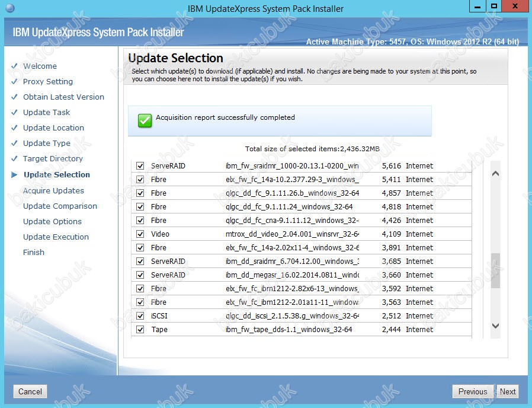Screen dimensions: 532x408
Task: Proceed with the Next button
Action: [x=508, y=391]
